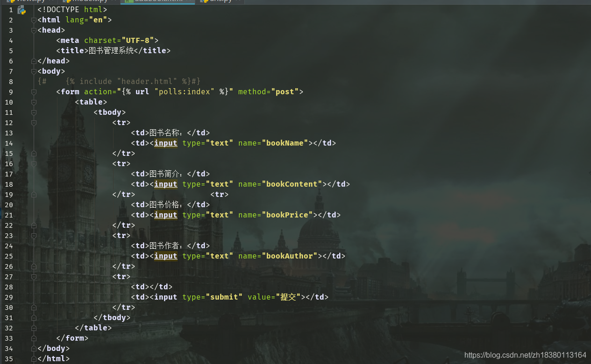591x364 pixels.
Task: Click the type="submit" attribute
Action: point(213,297)
